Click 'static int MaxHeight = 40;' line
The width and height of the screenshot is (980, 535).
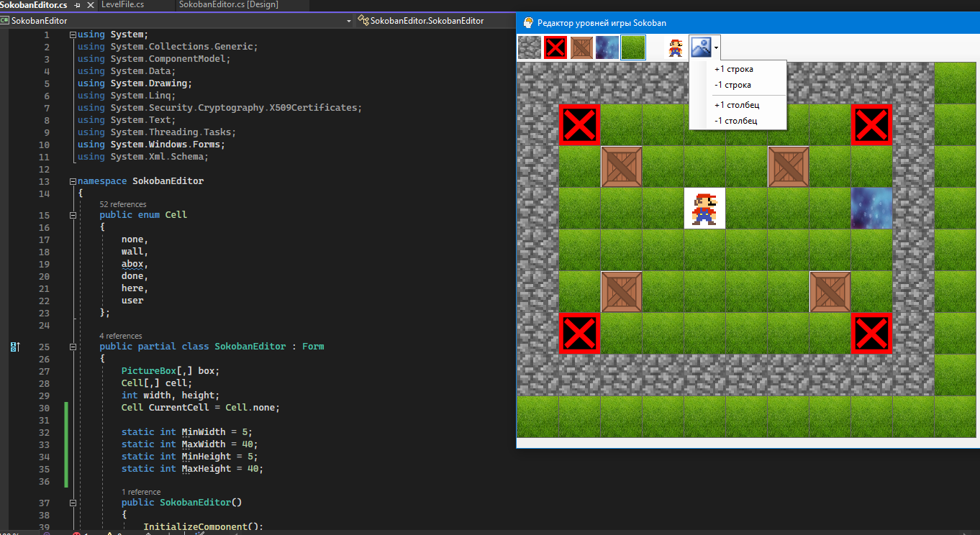click(x=193, y=469)
